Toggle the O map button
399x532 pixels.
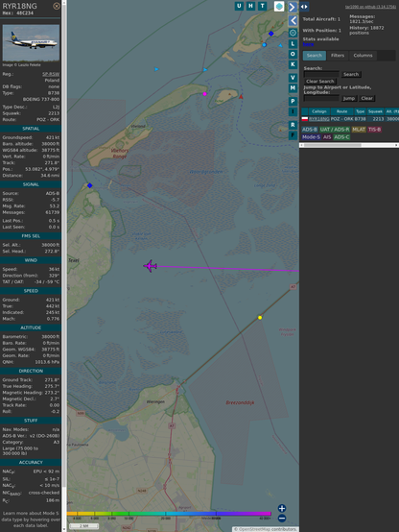coord(293,54)
